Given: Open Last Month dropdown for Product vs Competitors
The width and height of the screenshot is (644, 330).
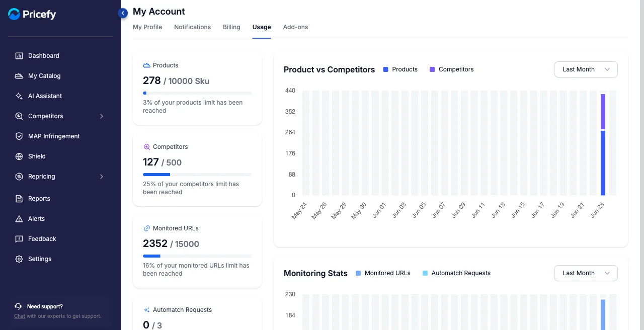Looking at the screenshot, I should pyautogui.click(x=586, y=69).
